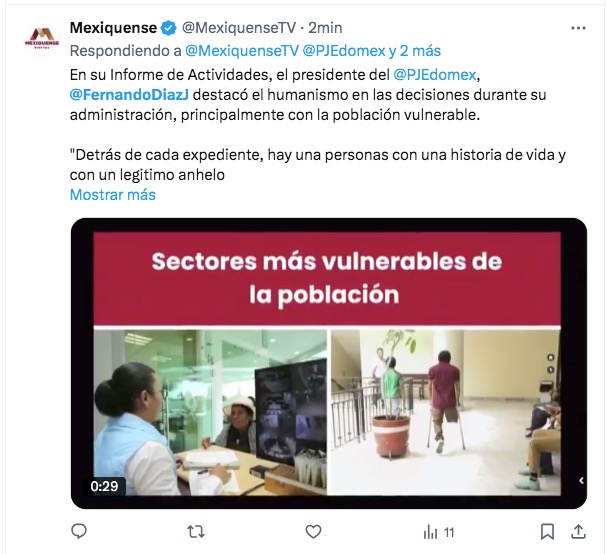The height and width of the screenshot is (554, 606).
Task: Open the three-dot more options menu
Action: tap(578, 28)
